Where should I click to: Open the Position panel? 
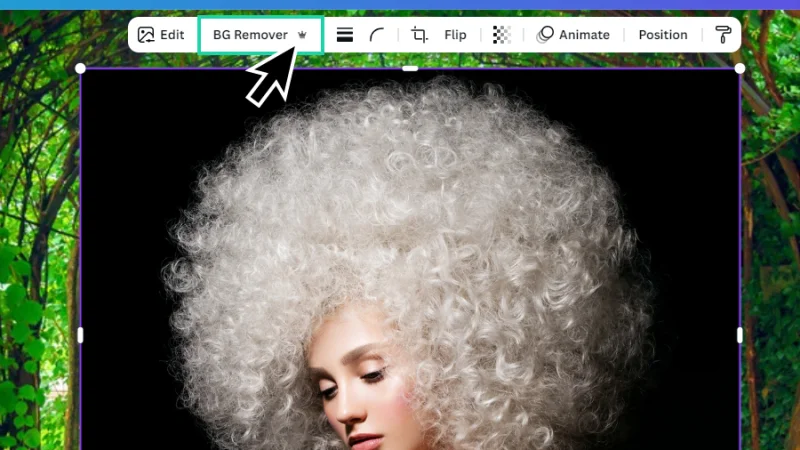pos(663,35)
